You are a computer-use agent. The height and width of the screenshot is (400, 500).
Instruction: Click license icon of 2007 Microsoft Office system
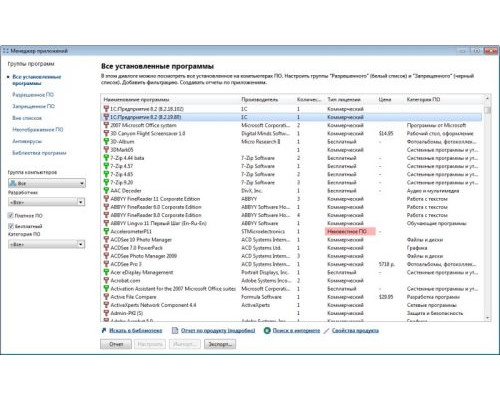point(106,125)
